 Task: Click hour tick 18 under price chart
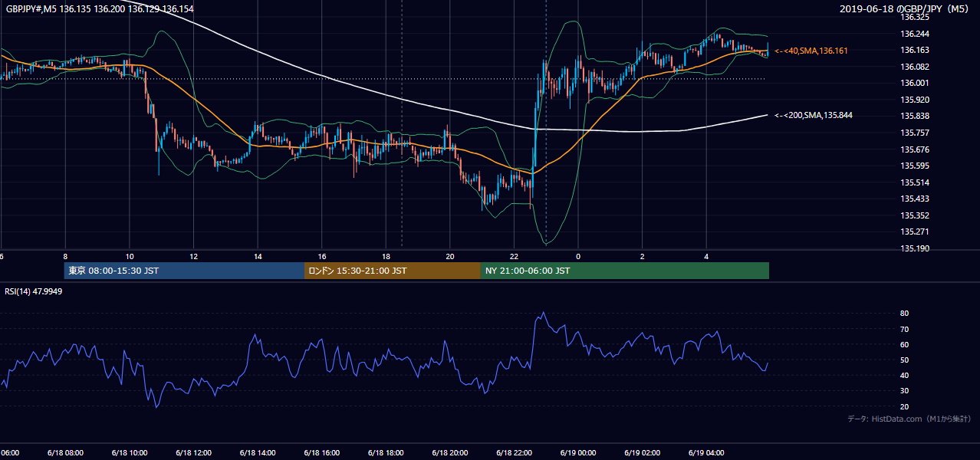386,257
